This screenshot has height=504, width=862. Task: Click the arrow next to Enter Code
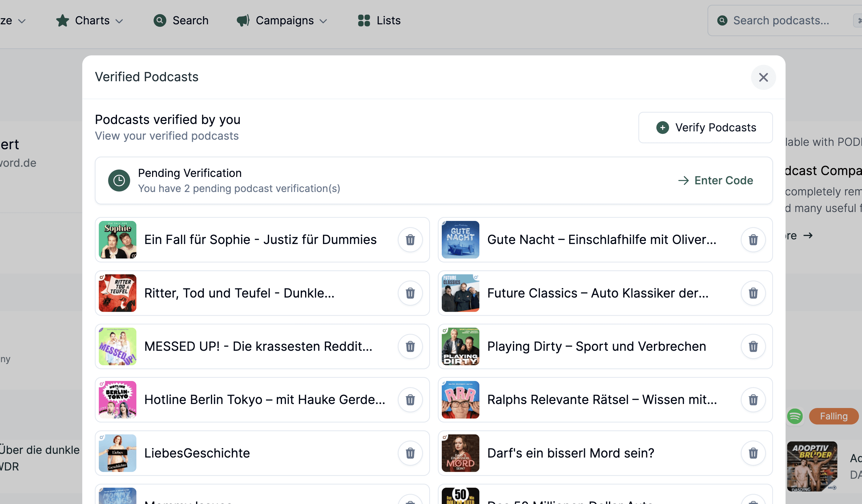[x=683, y=181]
